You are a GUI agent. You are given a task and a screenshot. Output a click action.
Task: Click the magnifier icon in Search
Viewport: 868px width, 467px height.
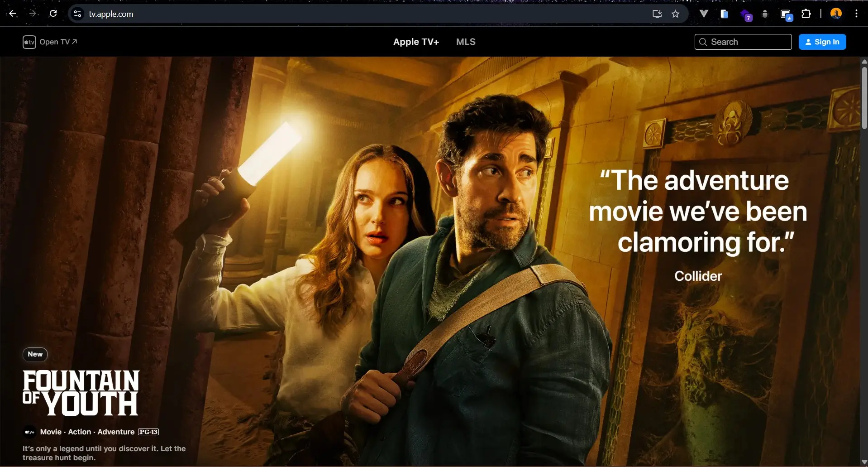coord(703,42)
